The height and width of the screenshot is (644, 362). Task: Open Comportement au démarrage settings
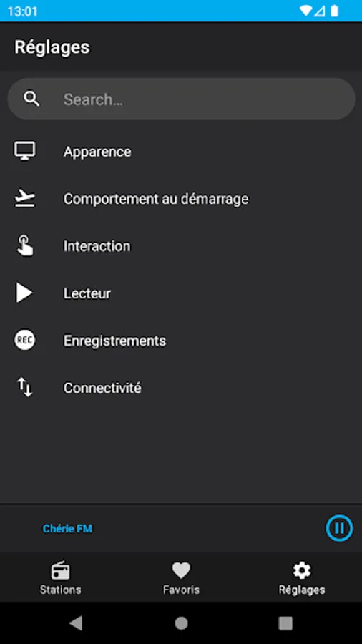tap(181, 199)
